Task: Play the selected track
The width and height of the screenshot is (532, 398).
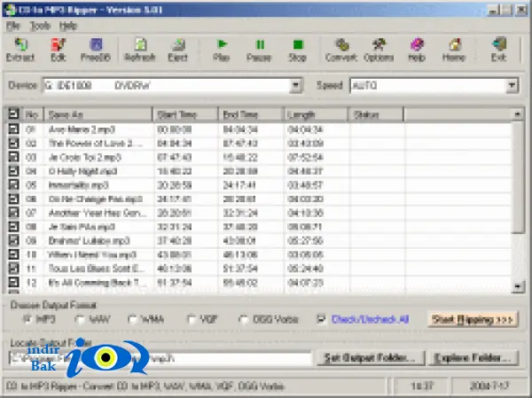Action: [221, 50]
